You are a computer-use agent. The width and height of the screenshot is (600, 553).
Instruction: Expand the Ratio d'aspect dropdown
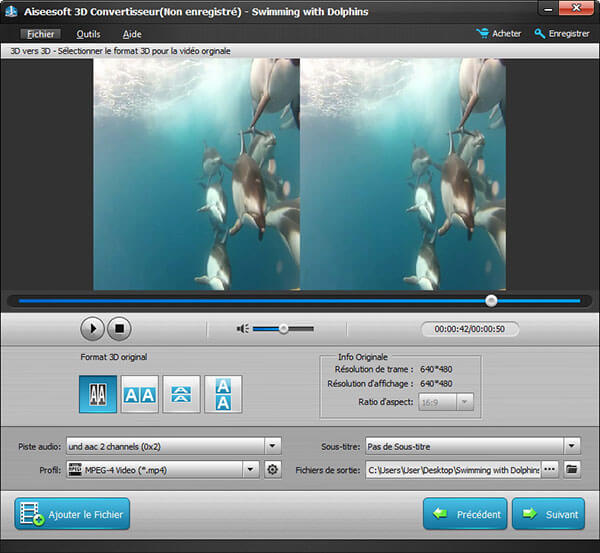[465, 402]
